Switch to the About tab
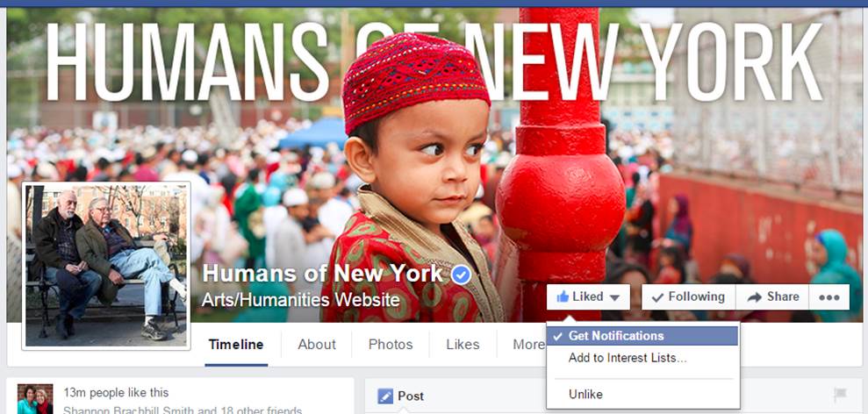Image resolution: width=868 pixels, height=414 pixels. tap(317, 344)
